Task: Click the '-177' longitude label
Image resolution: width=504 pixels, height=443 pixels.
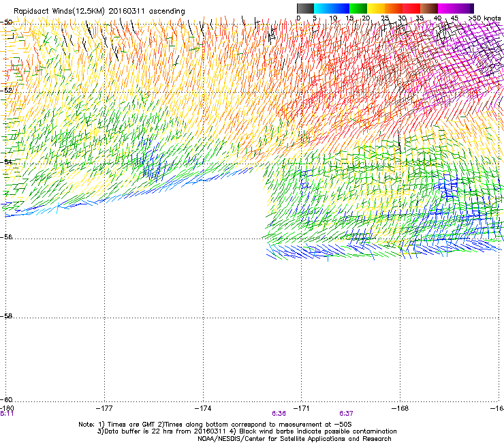Action: click(104, 408)
